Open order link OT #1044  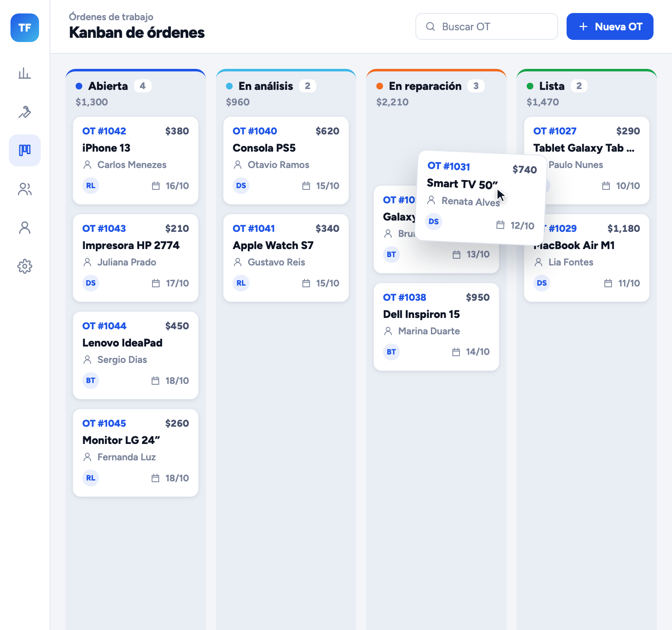(104, 326)
